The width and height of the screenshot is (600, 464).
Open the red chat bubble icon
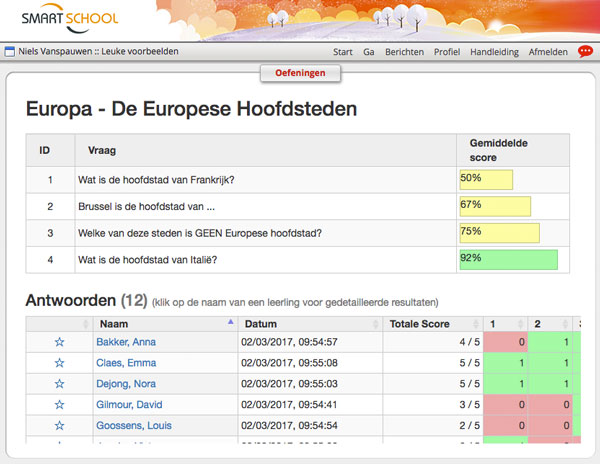coord(586,51)
